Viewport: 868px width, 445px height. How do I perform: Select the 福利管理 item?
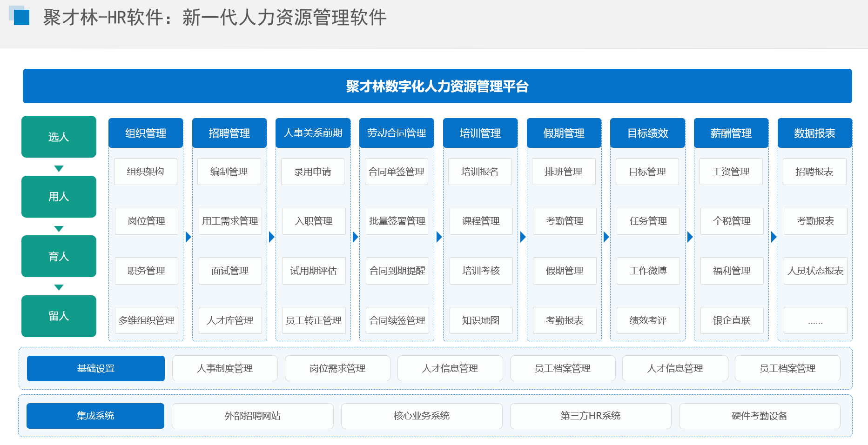pos(732,271)
